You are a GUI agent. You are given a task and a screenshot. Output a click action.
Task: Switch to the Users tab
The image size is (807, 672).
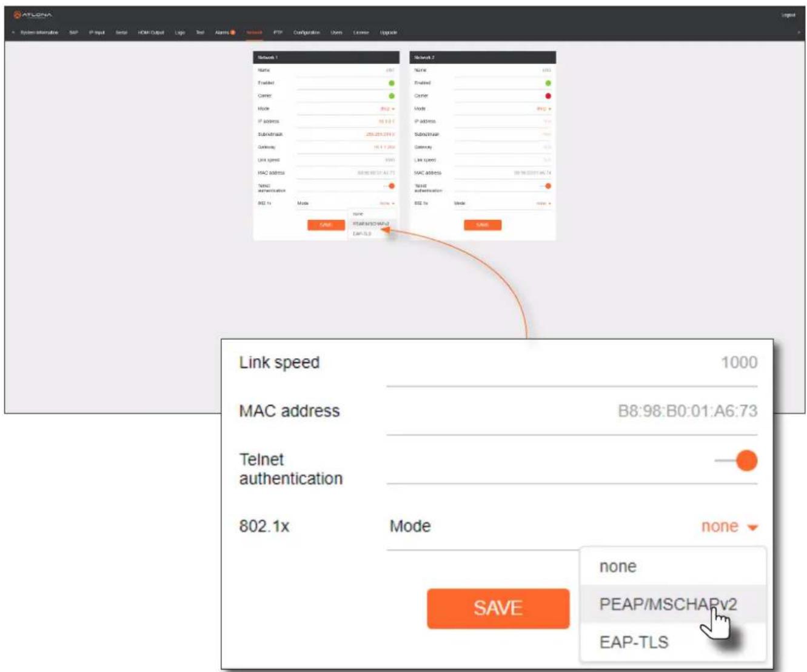pyautogui.click(x=337, y=33)
